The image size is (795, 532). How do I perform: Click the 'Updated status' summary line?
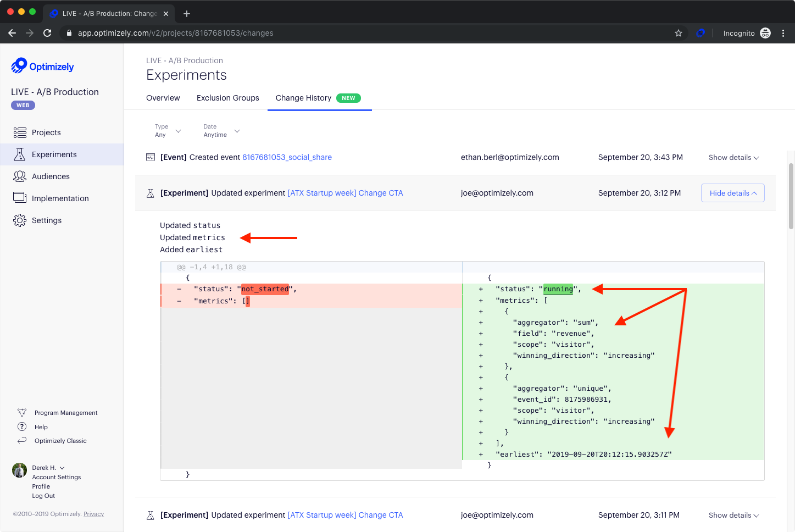click(190, 225)
